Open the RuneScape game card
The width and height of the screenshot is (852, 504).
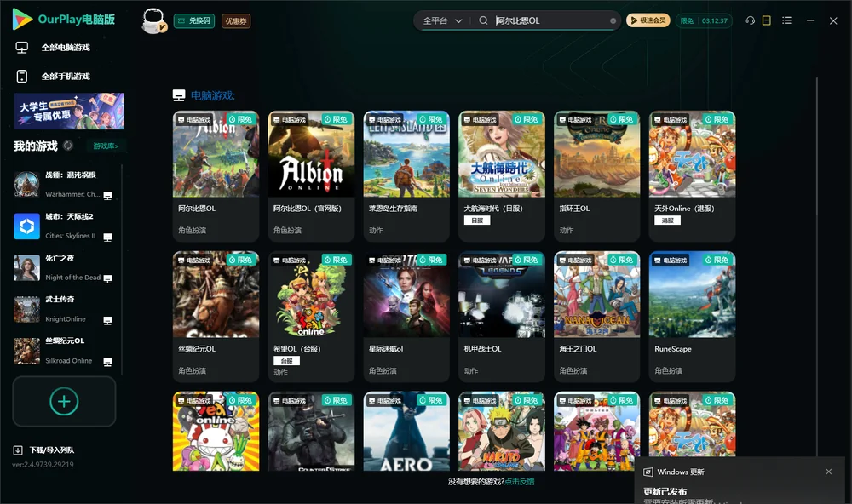coord(692,317)
